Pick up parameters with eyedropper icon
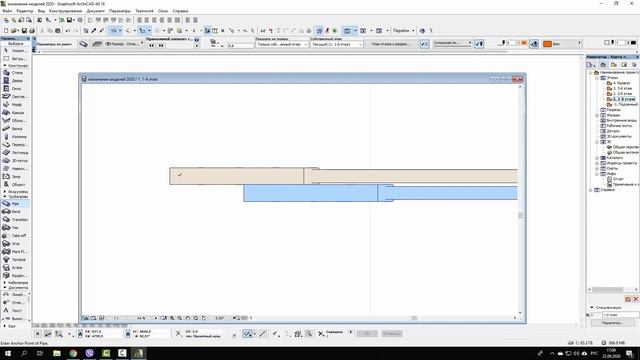 pyautogui.click(x=94, y=31)
